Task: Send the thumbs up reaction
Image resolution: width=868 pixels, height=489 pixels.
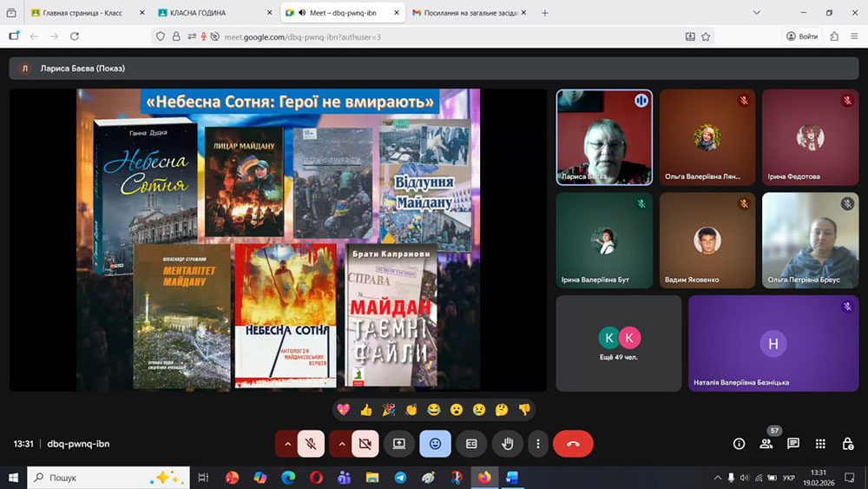Action: (366, 409)
